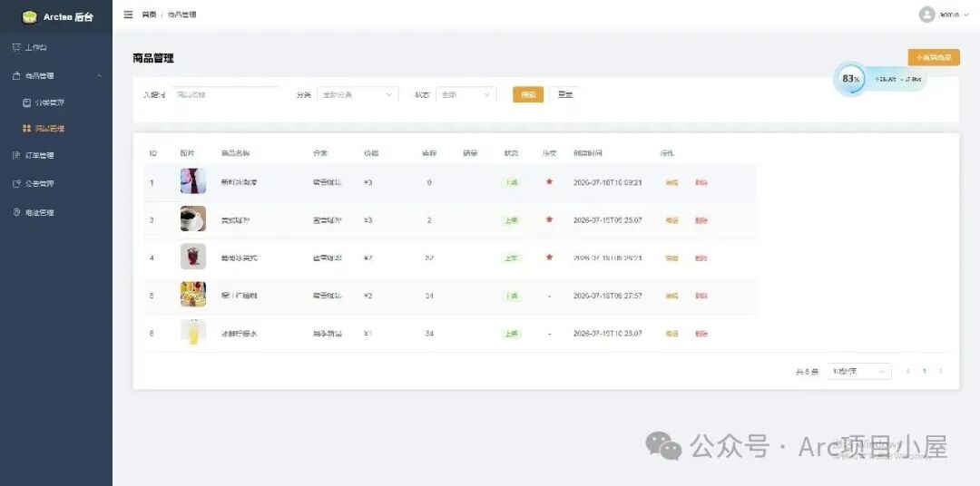Click the Arctea logo icon

pyautogui.click(x=29, y=17)
